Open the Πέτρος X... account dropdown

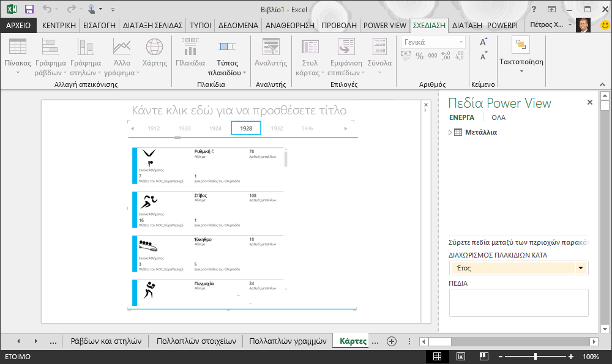tap(551, 24)
